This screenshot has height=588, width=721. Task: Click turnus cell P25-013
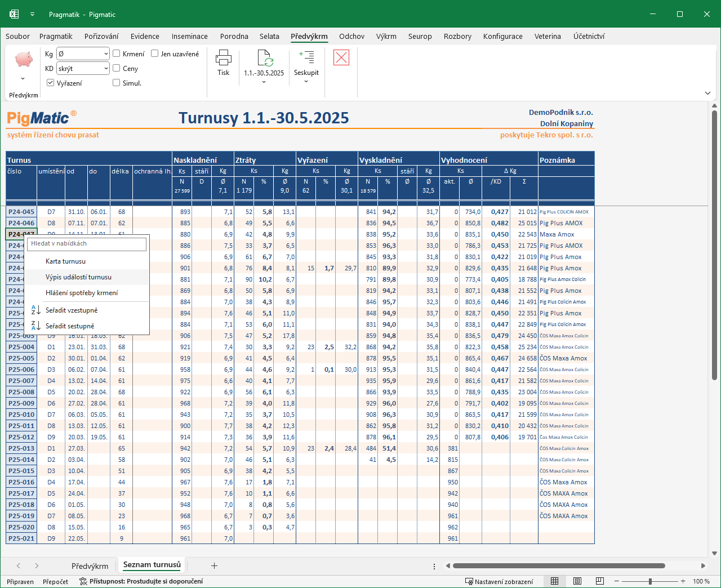[21, 448]
